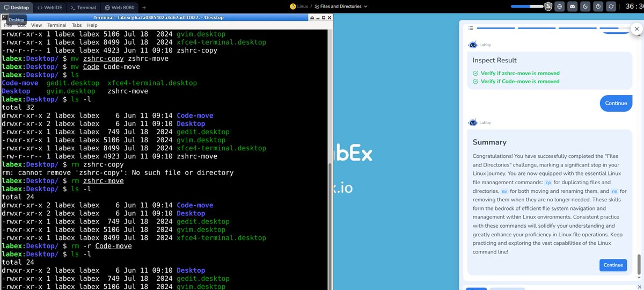This screenshot has width=644, height=290.
Task: Open the Terminal menu in menu bar
Action: tap(57, 25)
